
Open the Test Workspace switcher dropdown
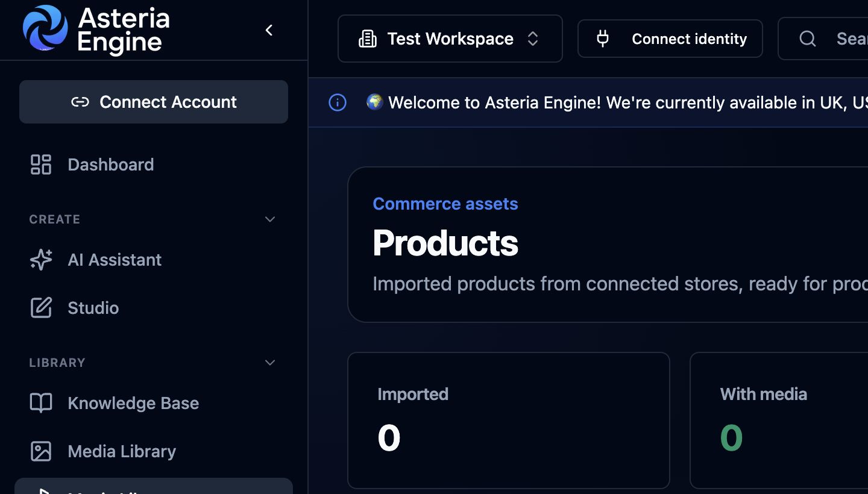click(450, 39)
